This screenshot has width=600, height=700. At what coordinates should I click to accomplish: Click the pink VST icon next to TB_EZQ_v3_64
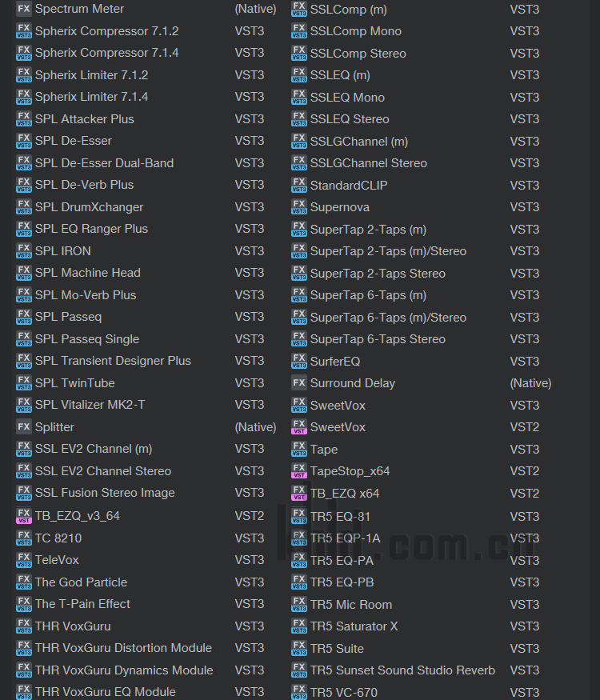24,516
